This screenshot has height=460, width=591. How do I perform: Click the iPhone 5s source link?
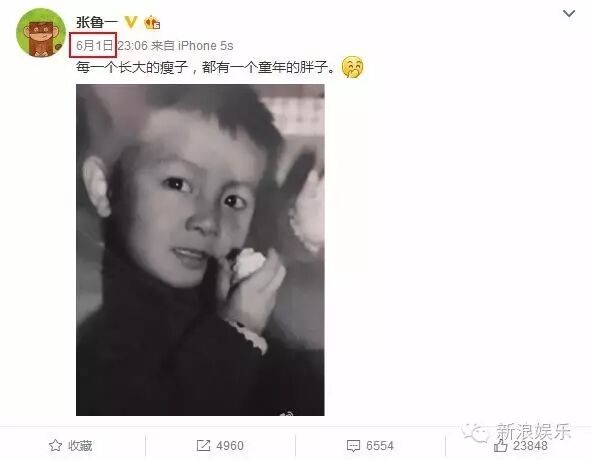coord(205,46)
